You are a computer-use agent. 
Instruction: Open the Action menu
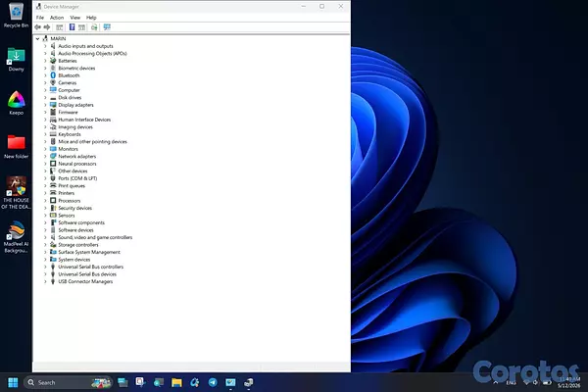[x=57, y=18]
